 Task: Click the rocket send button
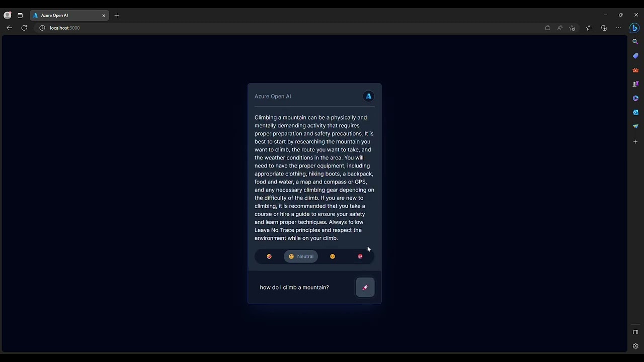(x=365, y=287)
